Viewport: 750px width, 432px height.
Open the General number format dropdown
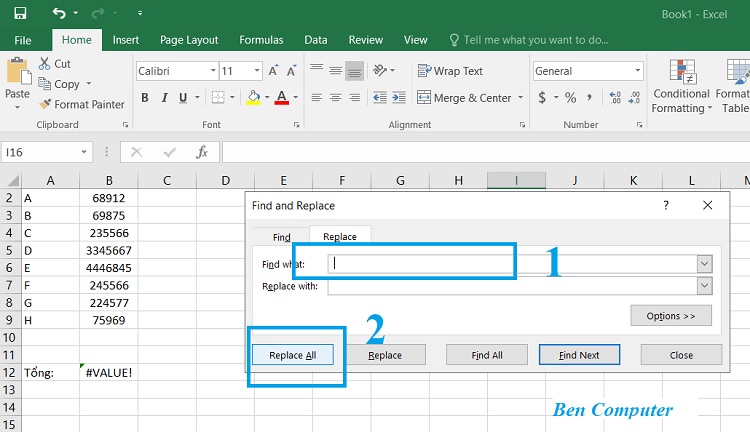pyautogui.click(x=638, y=71)
